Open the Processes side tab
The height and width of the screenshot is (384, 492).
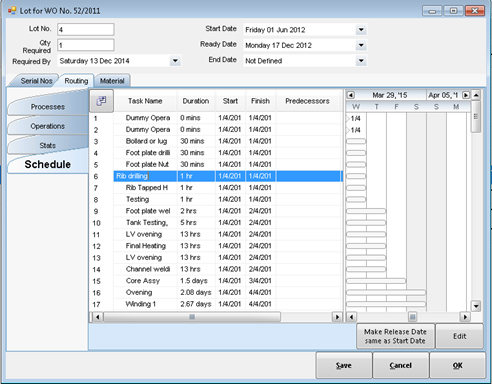point(48,107)
